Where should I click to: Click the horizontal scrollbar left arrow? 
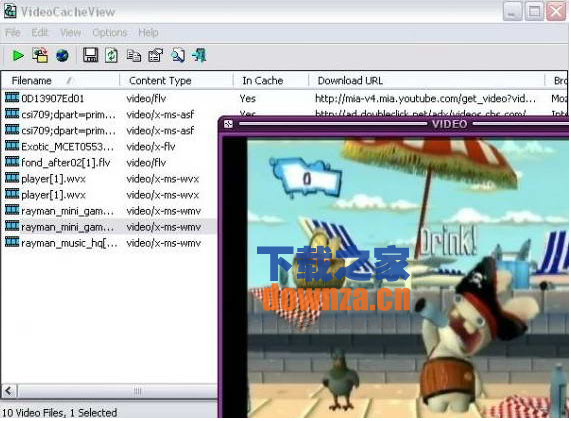(x=9, y=392)
